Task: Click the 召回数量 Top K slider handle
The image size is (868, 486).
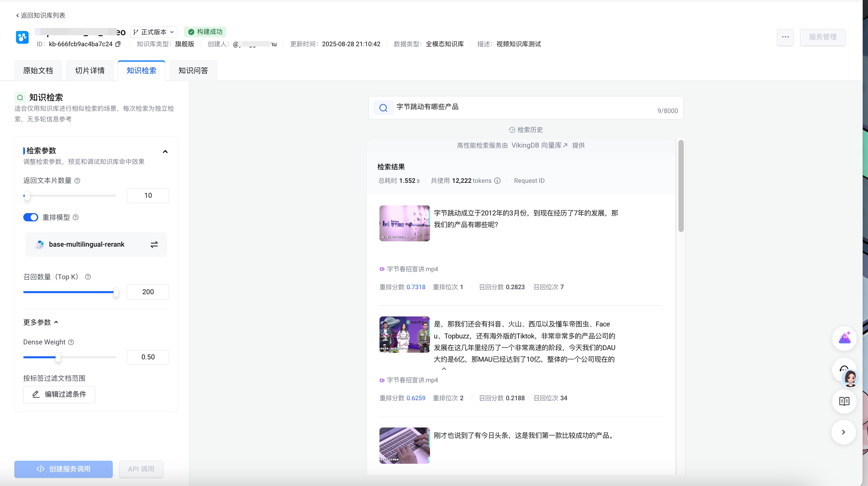Action: coord(116,292)
